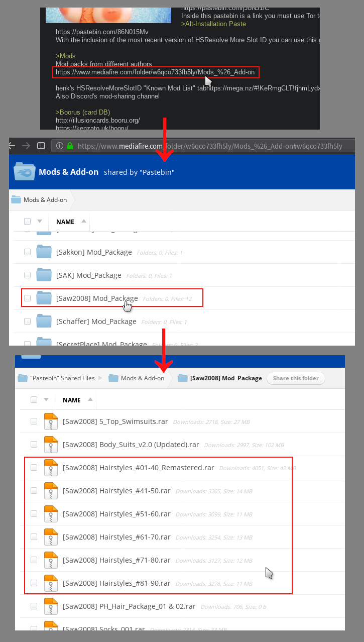Image resolution: width=364 pixels, height=642 pixels.
Task: Open Hairstyles_#51-60.rar file name
Action: [116, 514]
